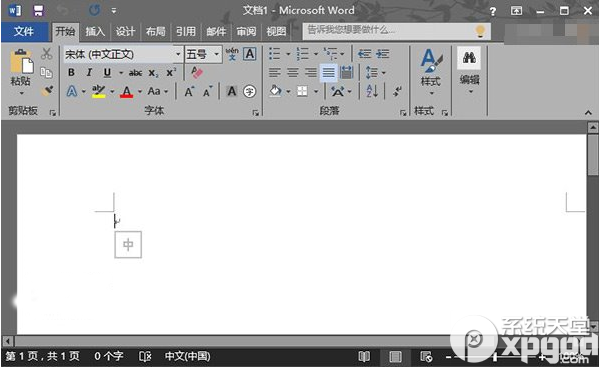Switch to 审阅 Review tab
Viewport: 599px width, 367px height.
[x=246, y=31]
